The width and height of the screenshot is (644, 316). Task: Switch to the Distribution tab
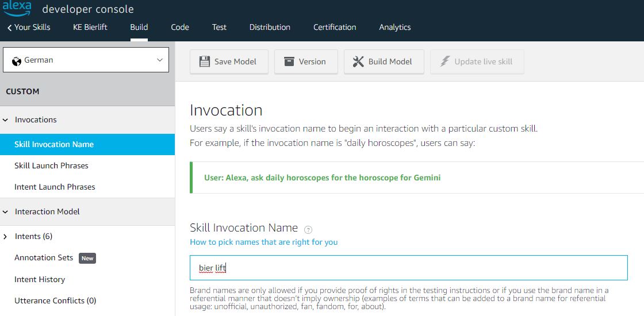coord(270,27)
